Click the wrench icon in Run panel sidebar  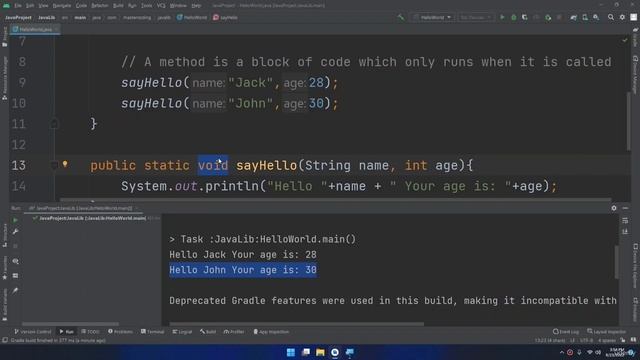pyautogui.click(x=15, y=232)
